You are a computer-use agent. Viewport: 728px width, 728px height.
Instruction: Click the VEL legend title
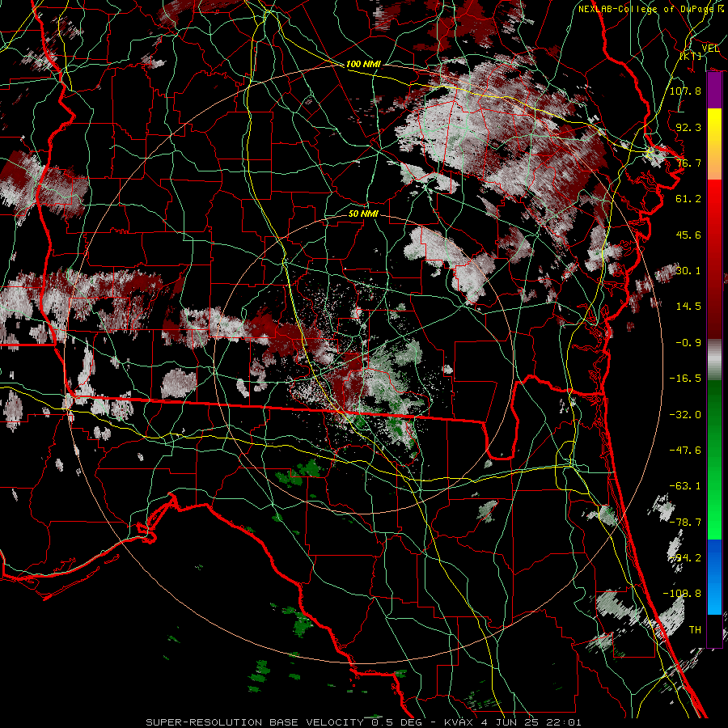coord(710,48)
